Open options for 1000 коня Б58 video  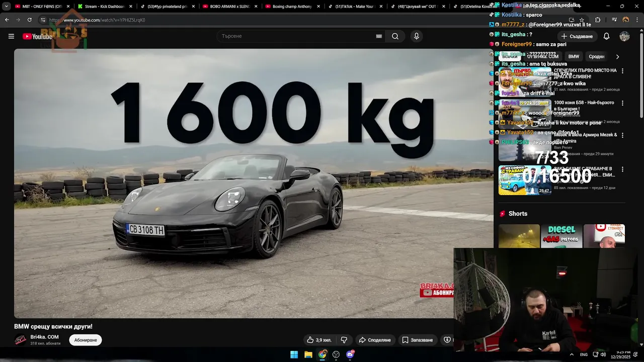pos(622,103)
